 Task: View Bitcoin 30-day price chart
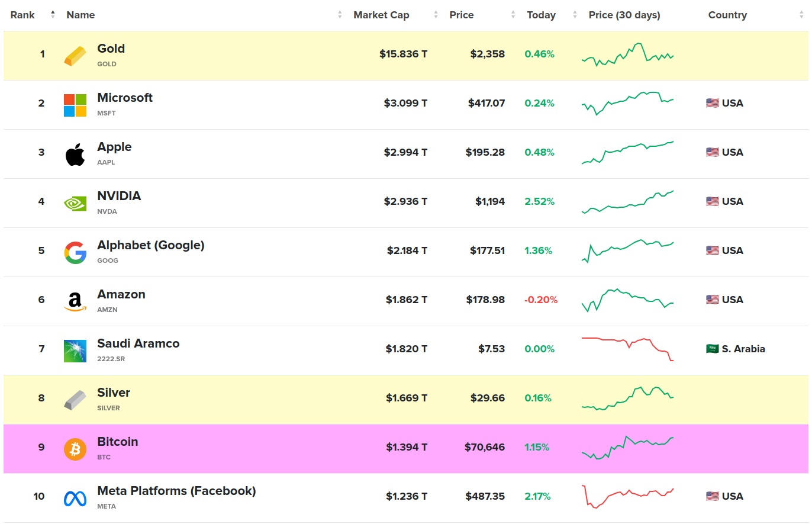(627, 447)
